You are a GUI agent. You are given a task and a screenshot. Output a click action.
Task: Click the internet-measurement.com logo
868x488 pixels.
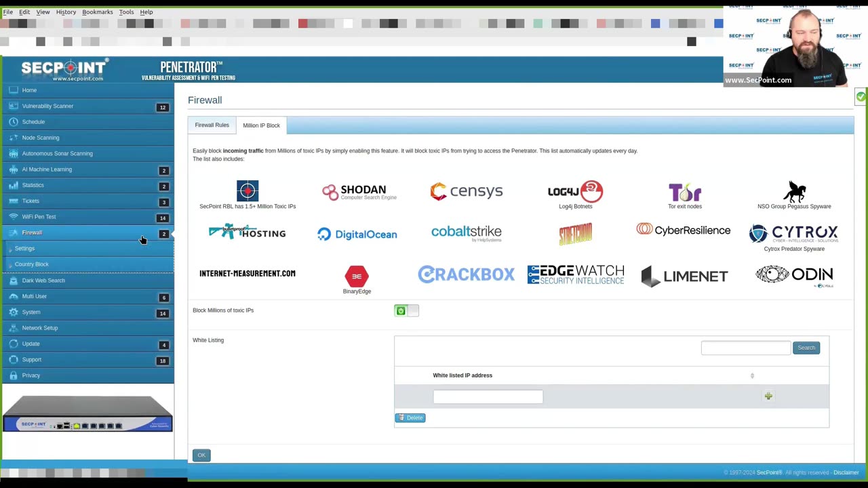pos(248,273)
